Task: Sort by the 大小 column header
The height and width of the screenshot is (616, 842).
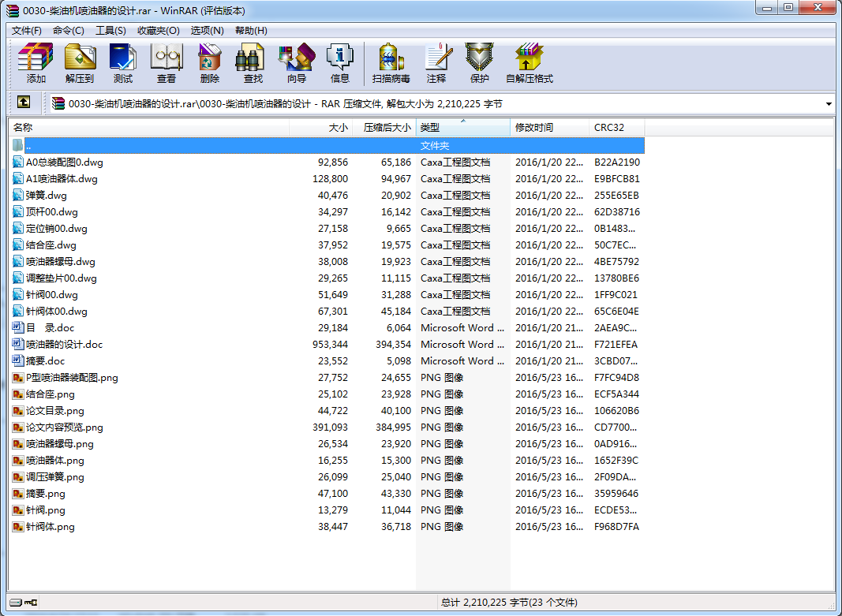Action: coord(320,127)
